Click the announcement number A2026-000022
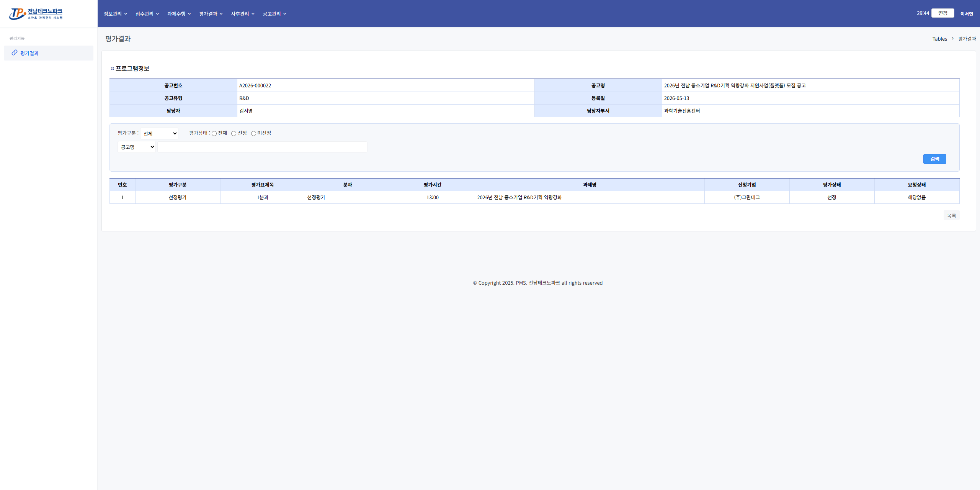Viewport: 980px width, 490px height. coord(255,85)
